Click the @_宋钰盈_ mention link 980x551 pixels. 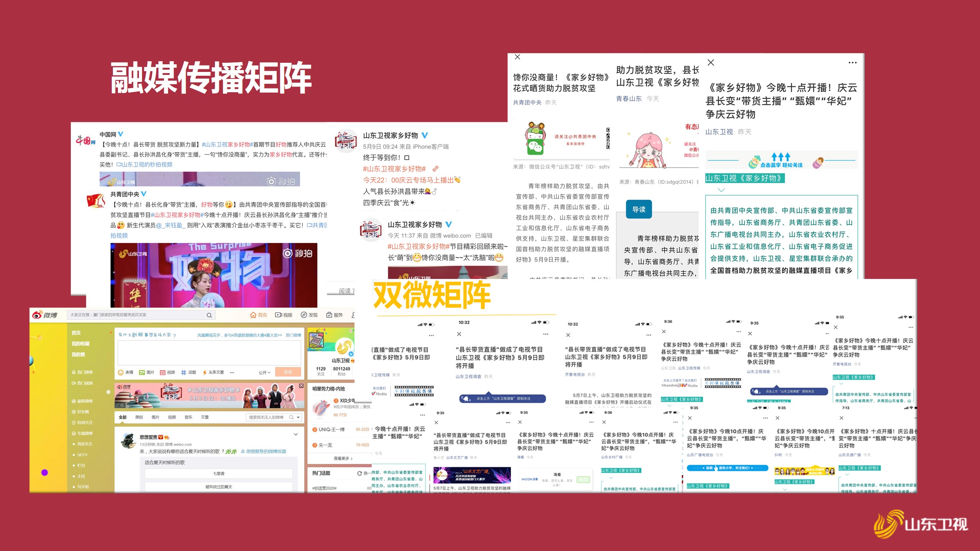(171, 225)
